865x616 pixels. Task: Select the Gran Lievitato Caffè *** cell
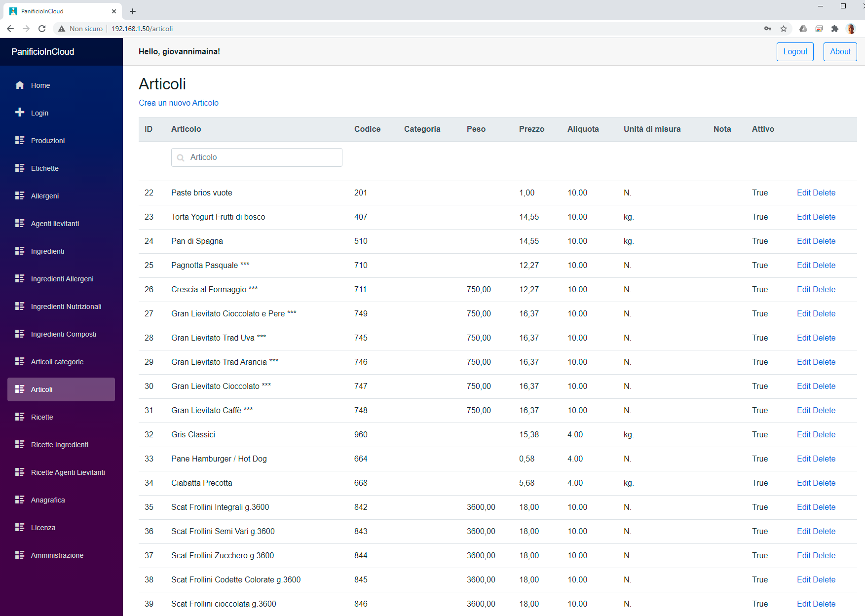(212, 410)
